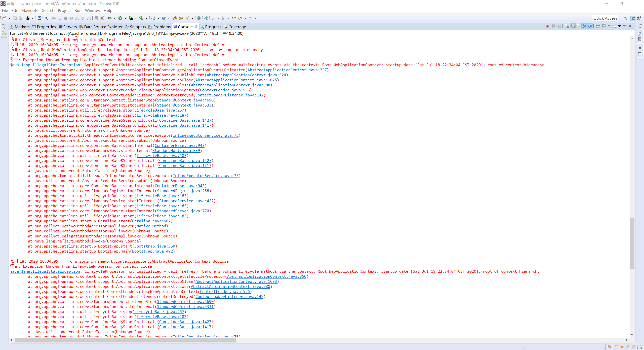Open the web browser globe icon
This screenshot has height=350, width=644.
coord(199,18)
